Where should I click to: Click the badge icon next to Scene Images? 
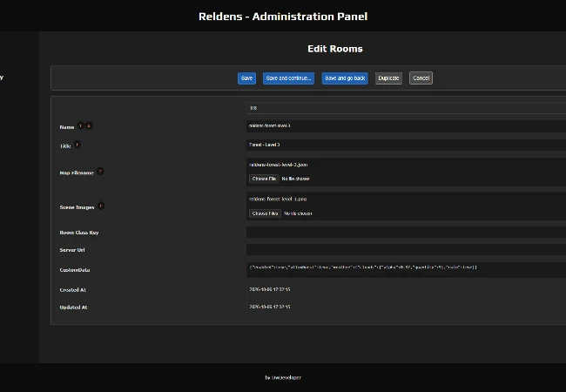101,206
